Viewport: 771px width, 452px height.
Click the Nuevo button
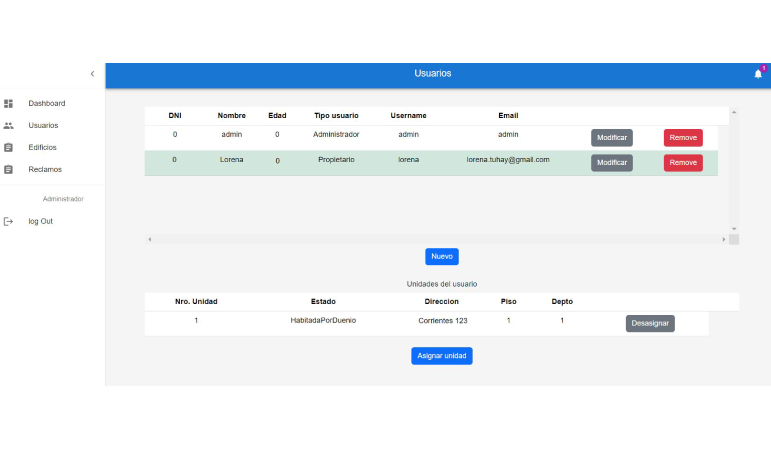[x=441, y=257]
